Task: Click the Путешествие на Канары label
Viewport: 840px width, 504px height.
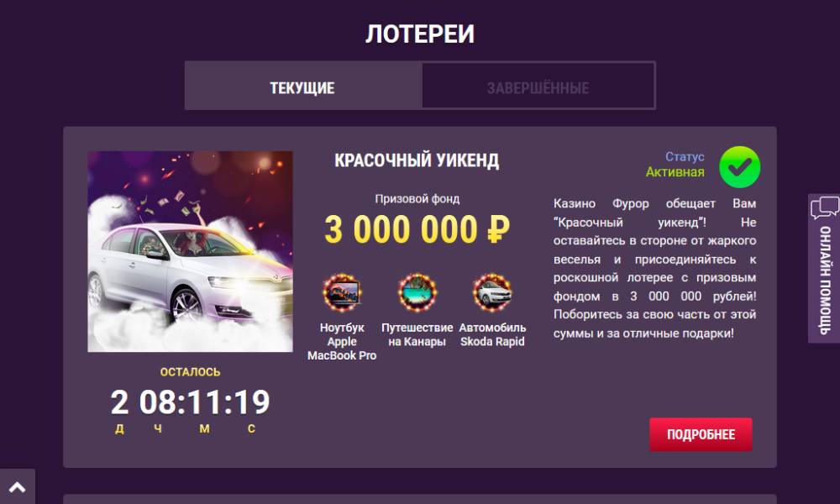Action: [x=417, y=334]
